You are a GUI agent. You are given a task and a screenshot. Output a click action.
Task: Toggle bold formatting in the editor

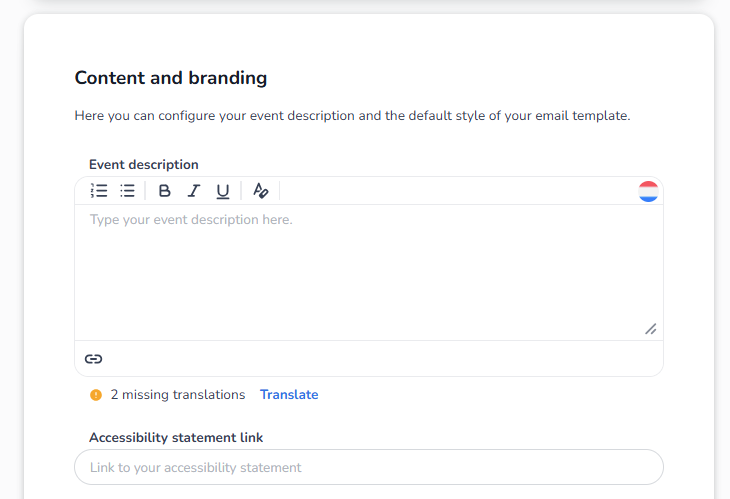pos(165,191)
